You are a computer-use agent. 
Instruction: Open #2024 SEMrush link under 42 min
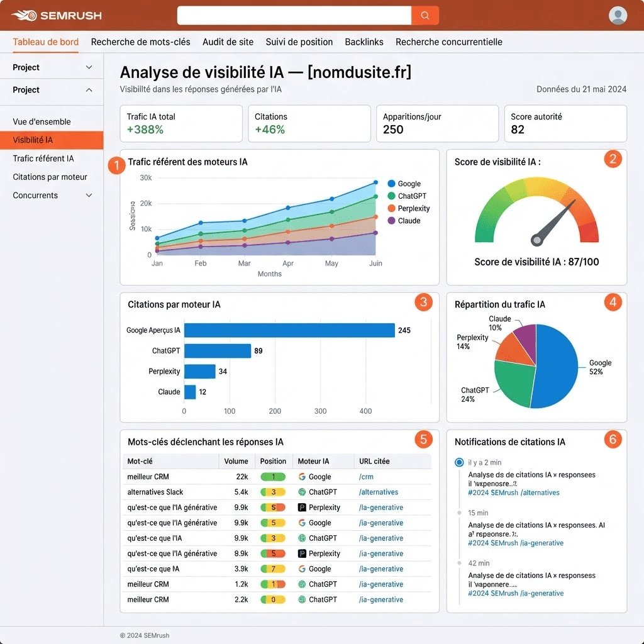point(516,594)
